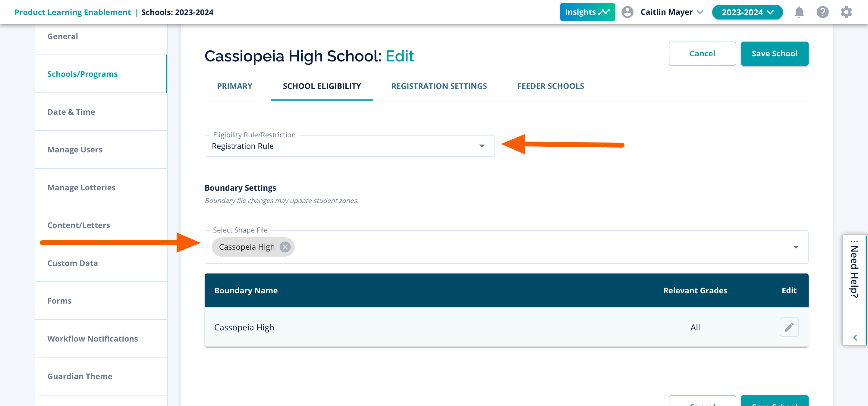Screen dimensions: 868x406
Task: Click the Product Learning Enablement link
Action: tap(72, 12)
